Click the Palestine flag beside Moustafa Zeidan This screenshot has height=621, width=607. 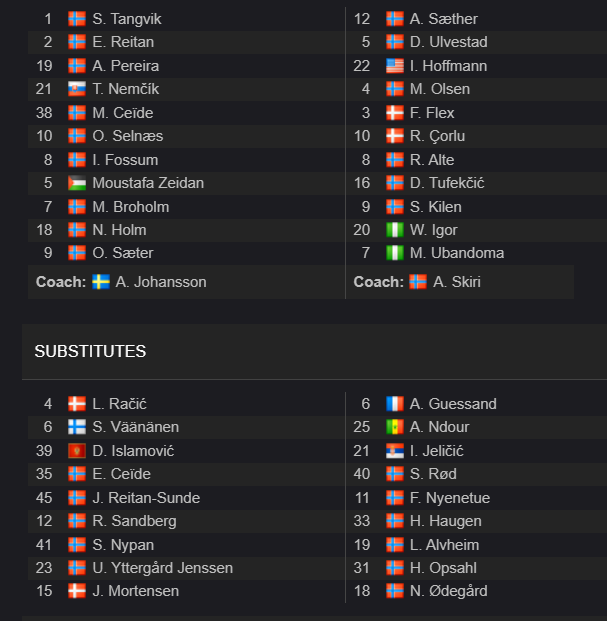(x=77, y=183)
